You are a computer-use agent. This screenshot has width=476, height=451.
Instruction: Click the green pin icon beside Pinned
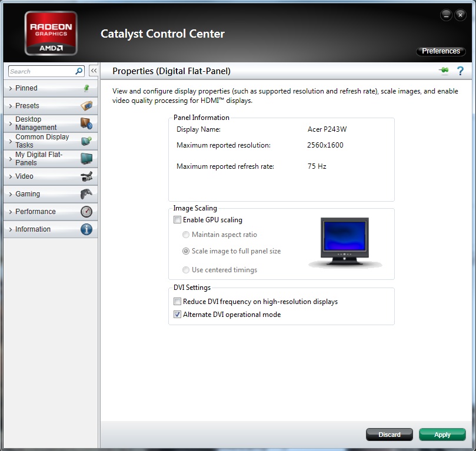click(86, 88)
